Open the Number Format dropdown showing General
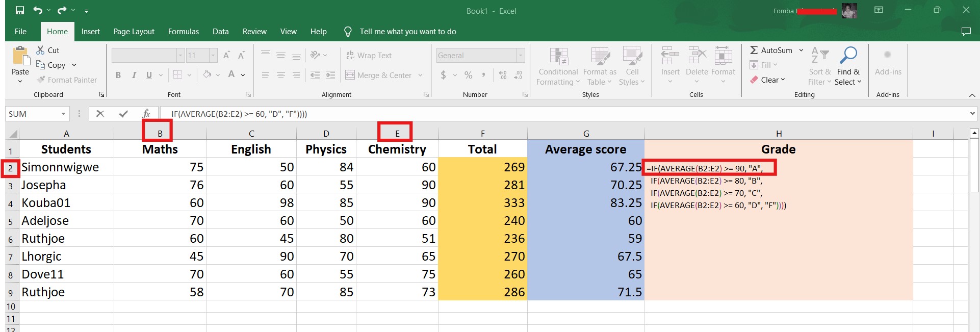 click(521, 55)
